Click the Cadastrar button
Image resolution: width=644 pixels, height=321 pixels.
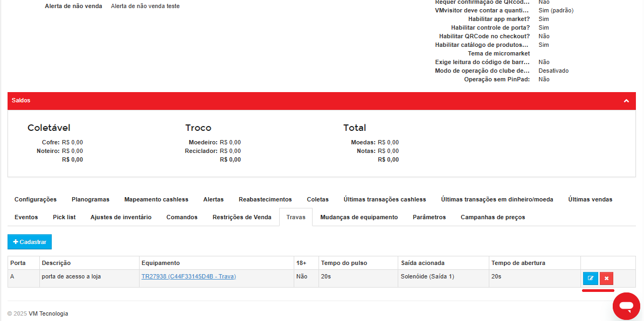pos(30,242)
